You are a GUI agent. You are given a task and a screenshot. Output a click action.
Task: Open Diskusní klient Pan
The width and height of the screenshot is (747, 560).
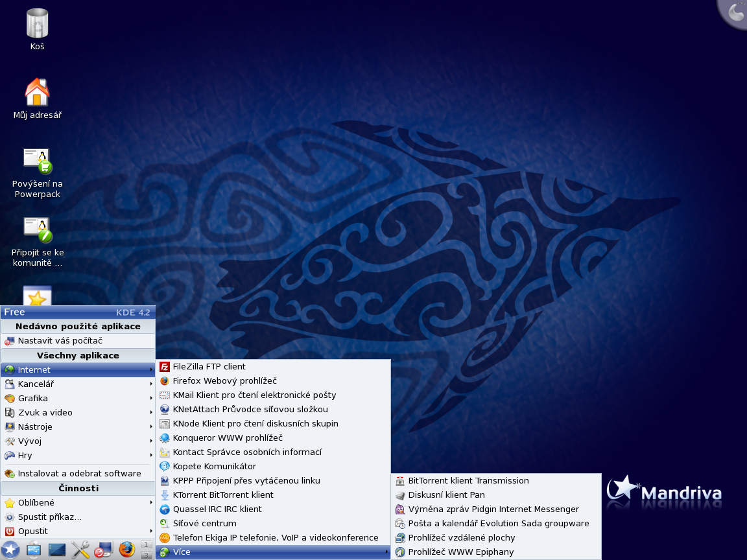[x=496, y=495]
